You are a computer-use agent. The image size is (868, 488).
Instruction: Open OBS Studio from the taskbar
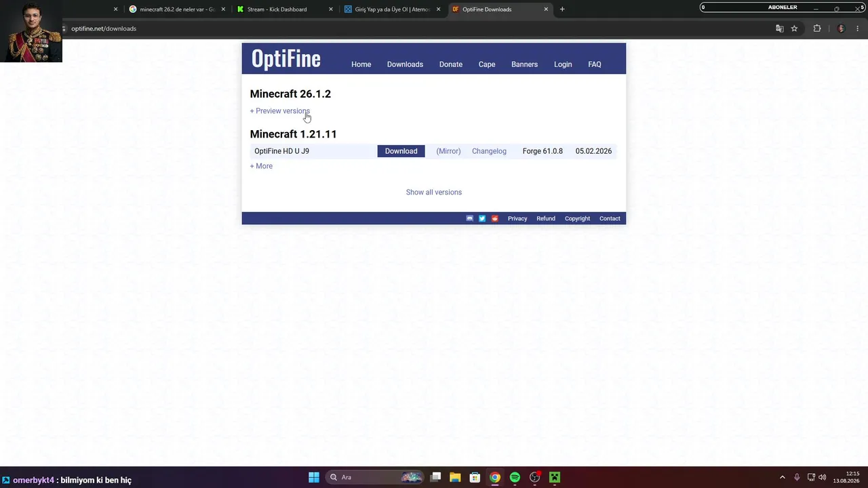[534, 477]
